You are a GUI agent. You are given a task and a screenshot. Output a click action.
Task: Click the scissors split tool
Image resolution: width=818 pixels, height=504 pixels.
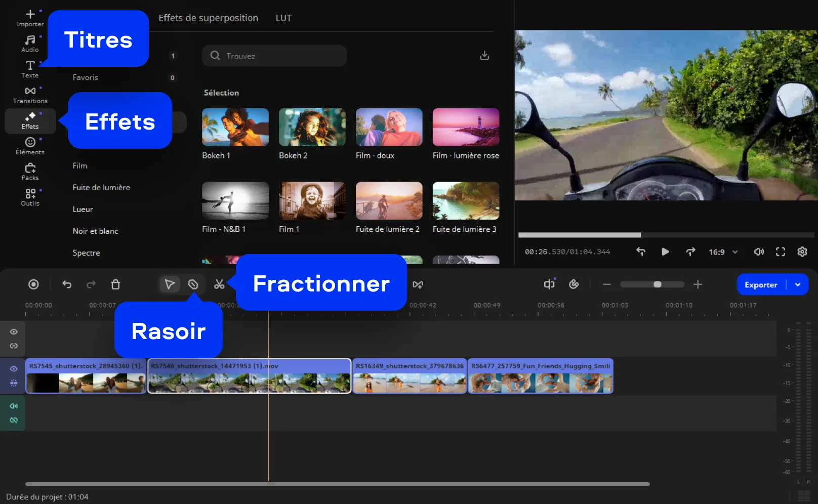coord(219,284)
